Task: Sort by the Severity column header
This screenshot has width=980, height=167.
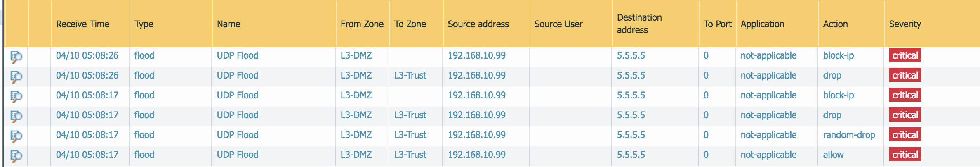Action: click(x=905, y=24)
